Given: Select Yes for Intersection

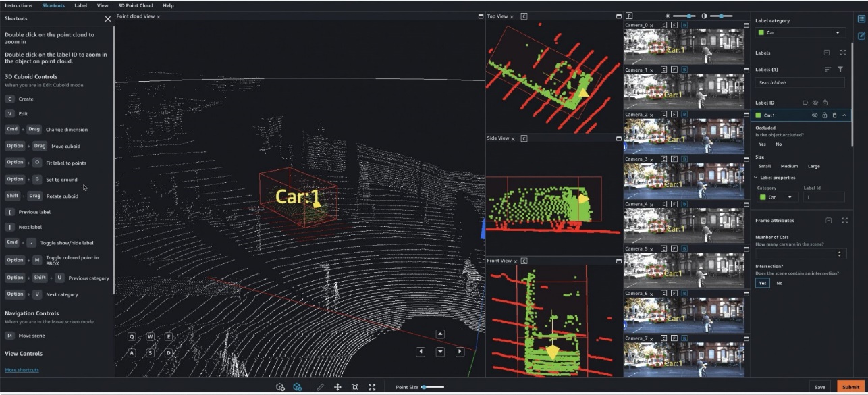Looking at the screenshot, I should (762, 283).
